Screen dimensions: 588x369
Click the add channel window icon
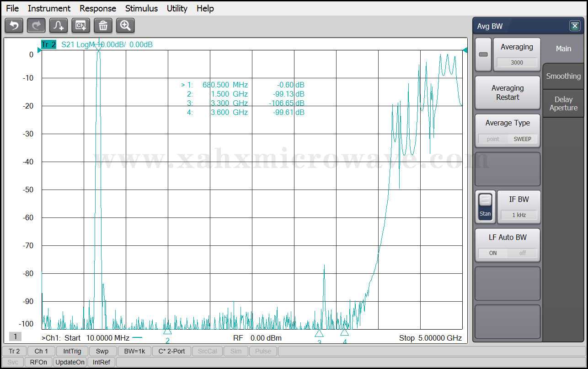[81, 26]
